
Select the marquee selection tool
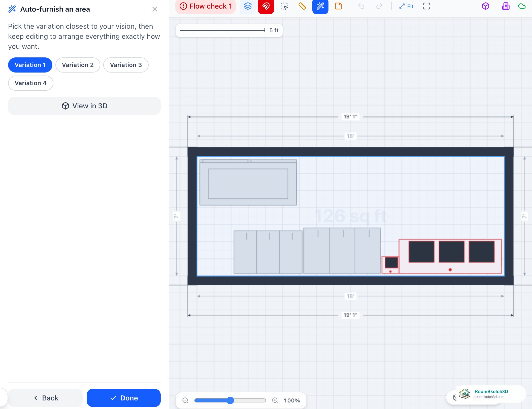pos(284,6)
